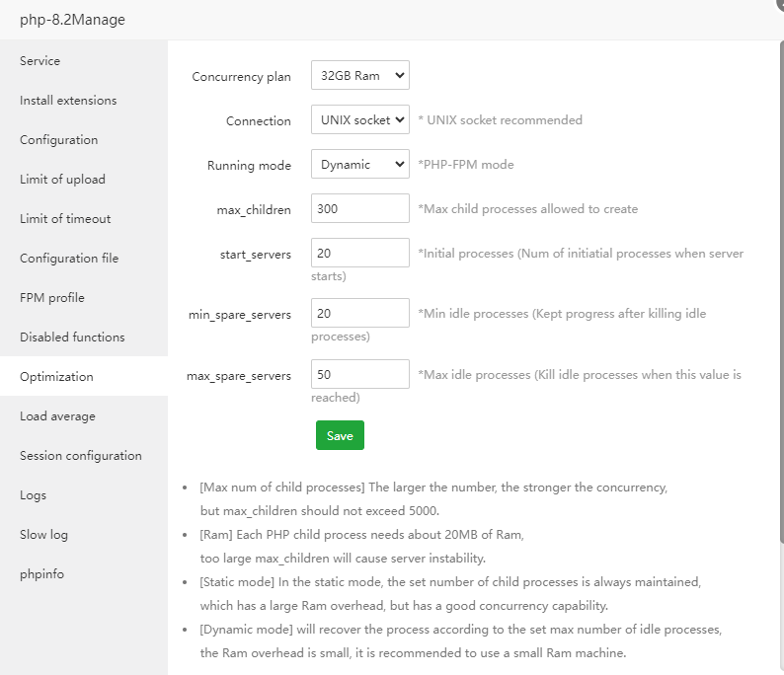The height and width of the screenshot is (675, 784).
Task: View the FPM profile tab
Action: 52,298
